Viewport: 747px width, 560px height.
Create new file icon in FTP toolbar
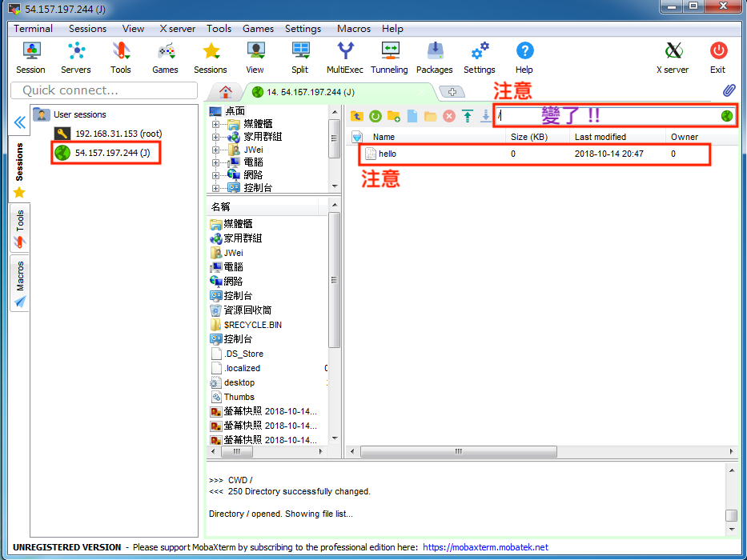tap(412, 116)
